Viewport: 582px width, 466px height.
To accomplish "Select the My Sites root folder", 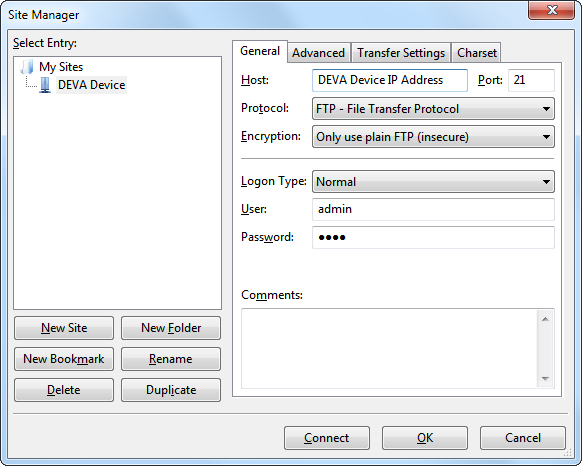I will click(61, 67).
